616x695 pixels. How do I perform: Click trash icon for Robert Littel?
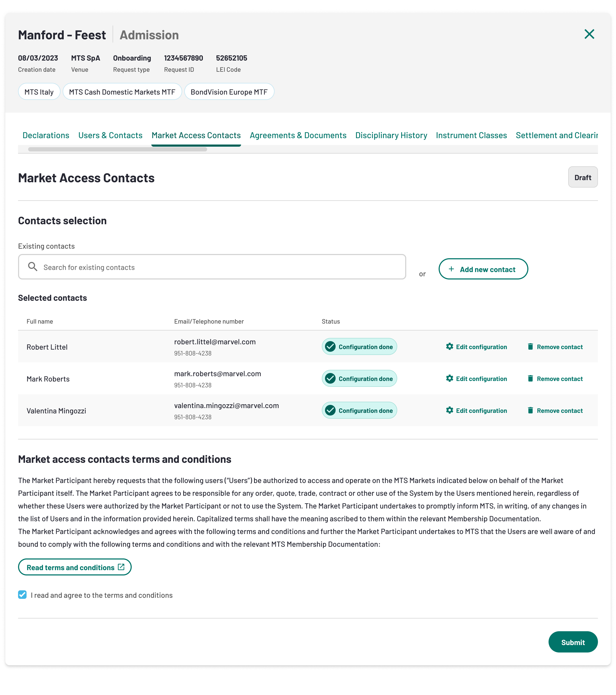530,346
